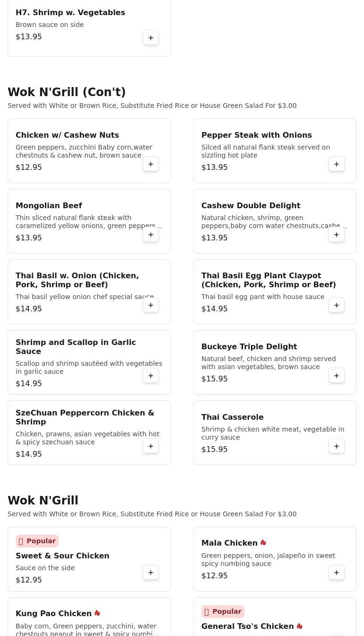This screenshot has width=364, height=636.
Task: Click plus button for Mongolian Beef
Action: (151, 235)
